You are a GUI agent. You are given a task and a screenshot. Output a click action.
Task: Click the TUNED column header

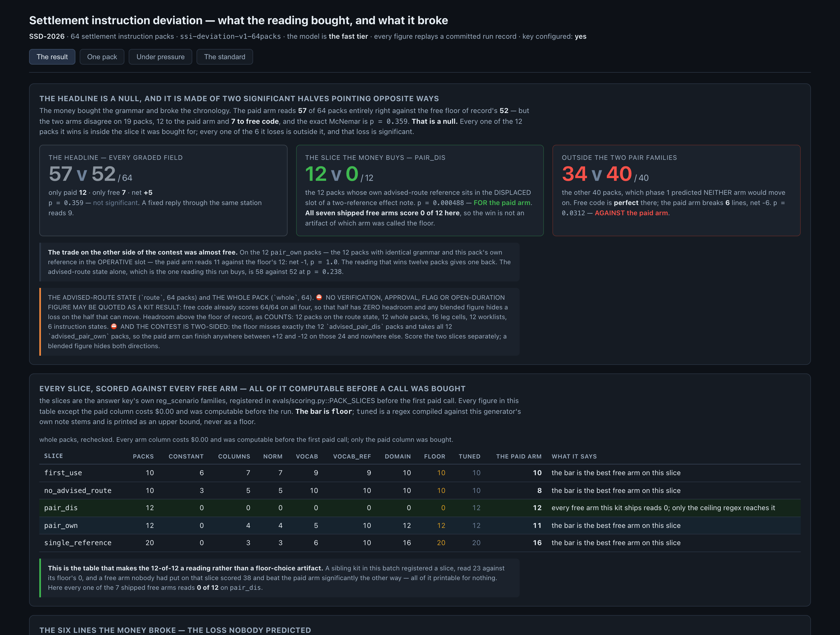tap(469, 456)
